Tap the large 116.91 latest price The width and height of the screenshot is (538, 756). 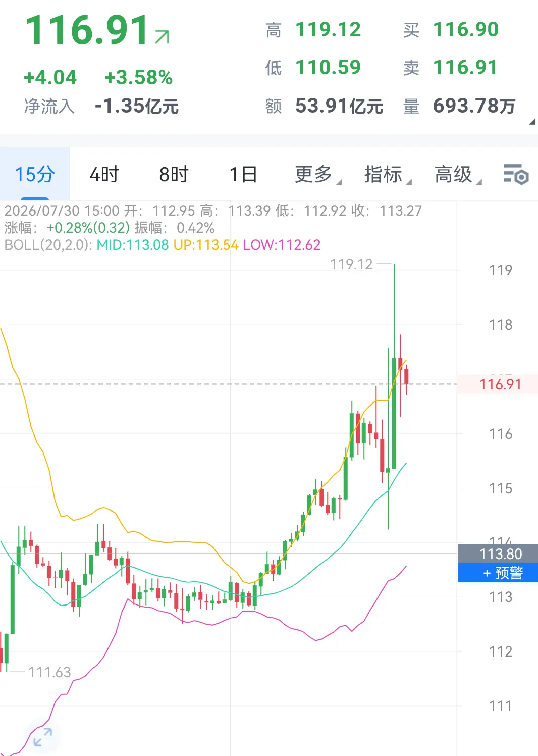coord(88,30)
